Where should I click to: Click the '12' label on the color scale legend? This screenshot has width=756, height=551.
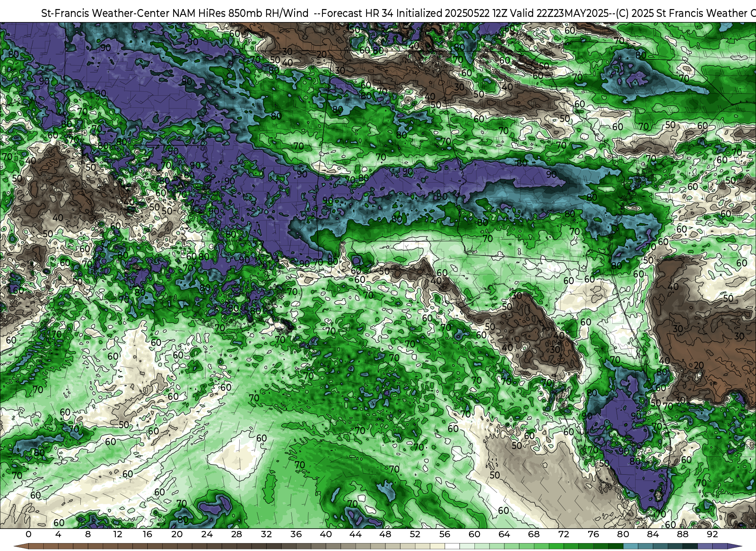tap(118, 534)
